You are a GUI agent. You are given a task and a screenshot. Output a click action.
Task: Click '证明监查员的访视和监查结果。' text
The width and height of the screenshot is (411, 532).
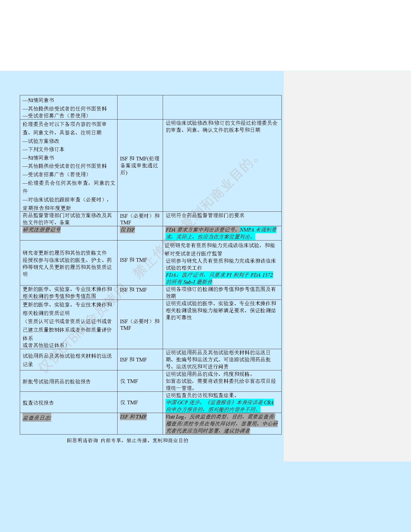[x=202, y=395]
